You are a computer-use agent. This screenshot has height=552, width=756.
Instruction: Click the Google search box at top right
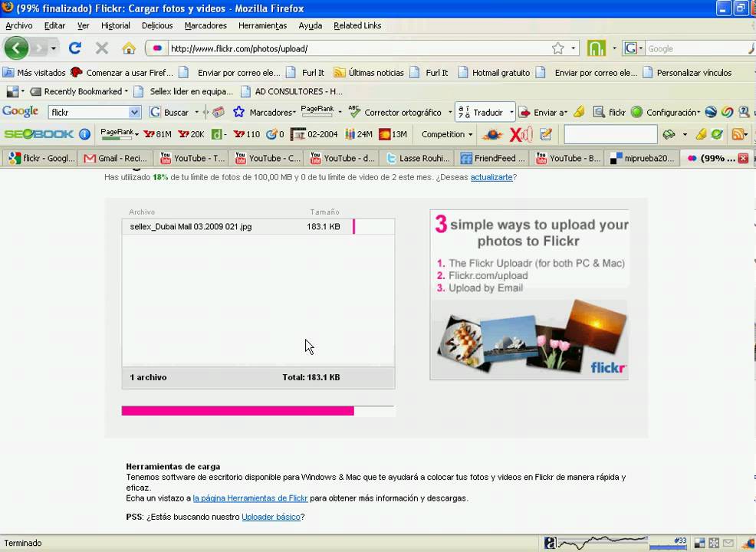click(697, 49)
